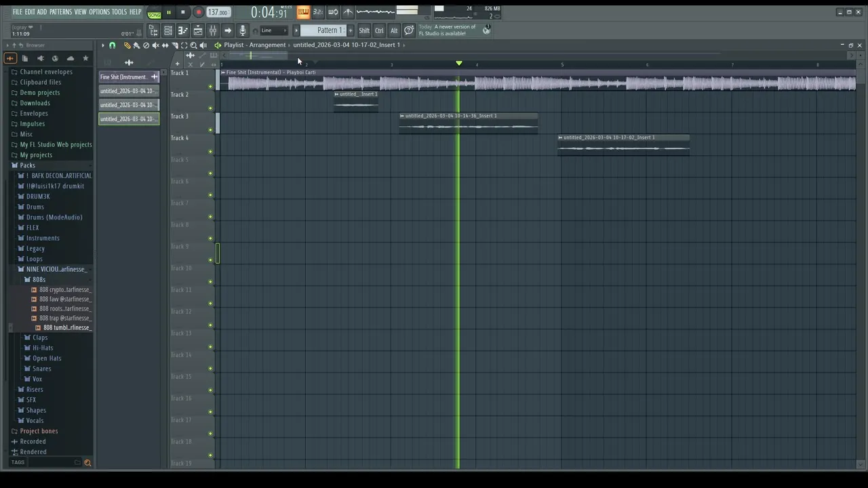
Task: Open the browser files tab icon
Action: pyautogui.click(x=25, y=58)
